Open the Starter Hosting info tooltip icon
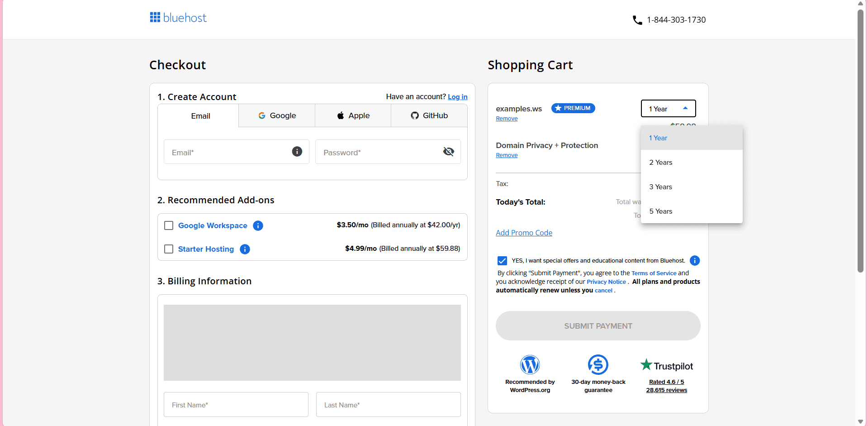This screenshot has height=426, width=868. 245,249
